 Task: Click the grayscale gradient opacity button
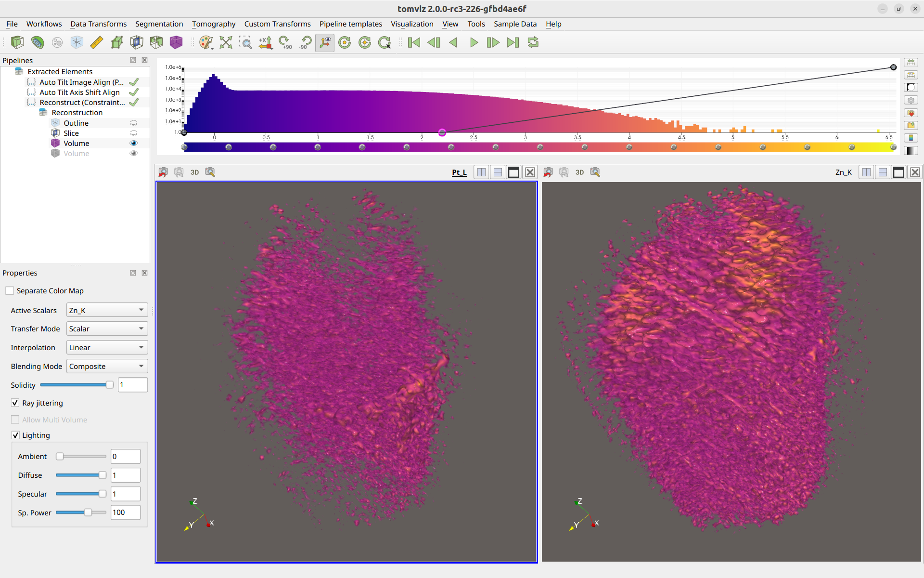[911, 151]
